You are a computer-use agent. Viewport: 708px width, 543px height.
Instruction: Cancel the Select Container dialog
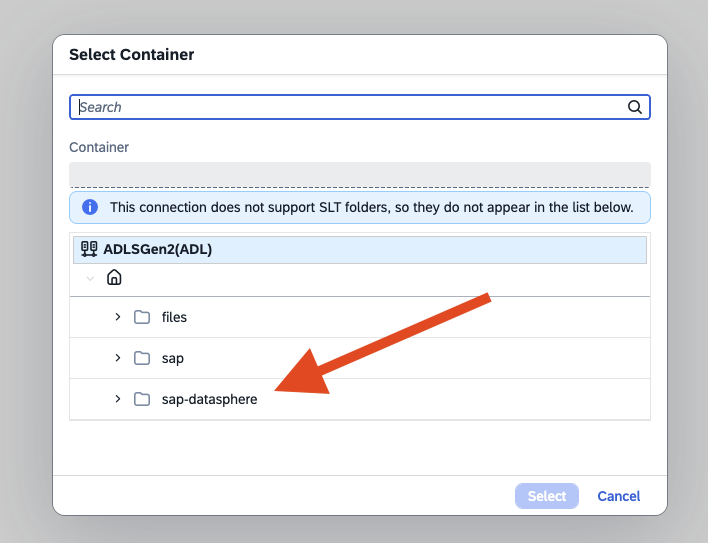point(618,496)
